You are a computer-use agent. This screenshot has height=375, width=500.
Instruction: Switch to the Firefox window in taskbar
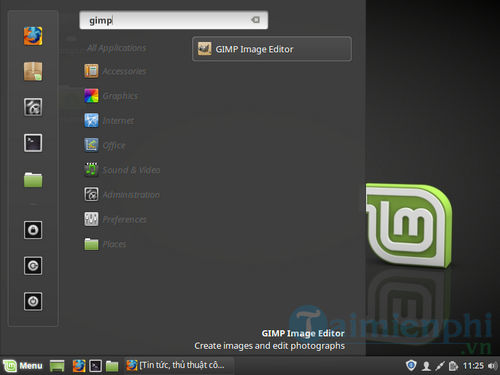(x=179, y=366)
